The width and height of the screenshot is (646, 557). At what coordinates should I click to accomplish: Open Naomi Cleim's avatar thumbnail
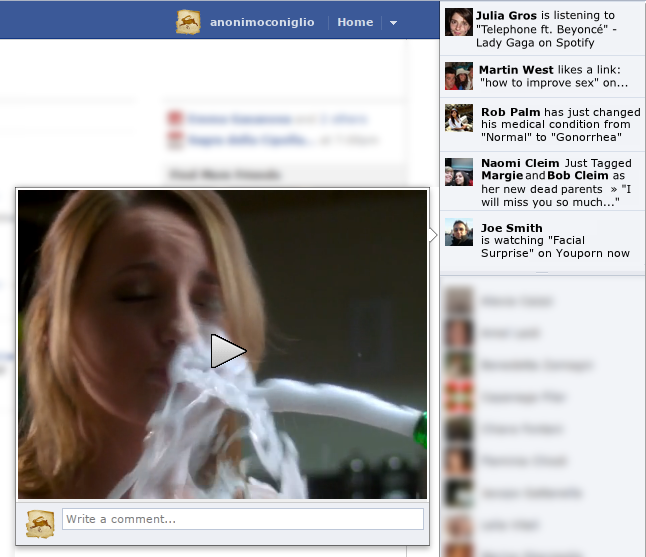[x=459, y=172]
